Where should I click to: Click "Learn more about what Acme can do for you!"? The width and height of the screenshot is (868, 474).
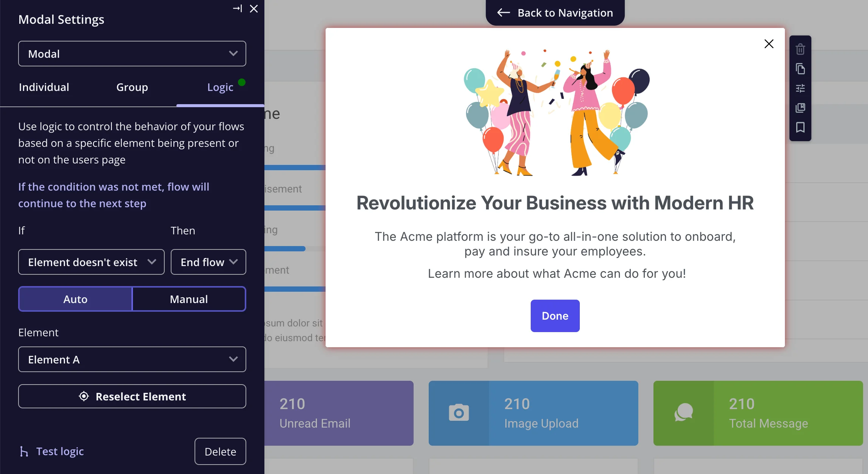pos(557,273)
